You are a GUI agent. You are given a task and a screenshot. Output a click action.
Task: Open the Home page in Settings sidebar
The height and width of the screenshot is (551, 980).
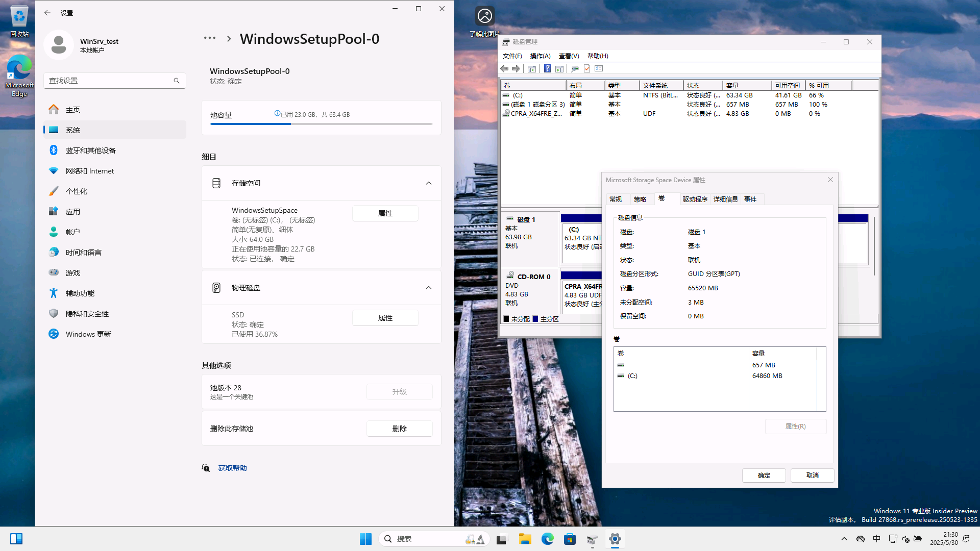click(115, 109)
